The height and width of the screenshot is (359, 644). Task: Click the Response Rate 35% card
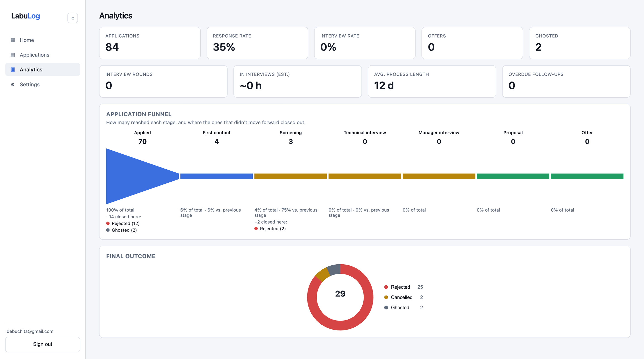(257, 43)
